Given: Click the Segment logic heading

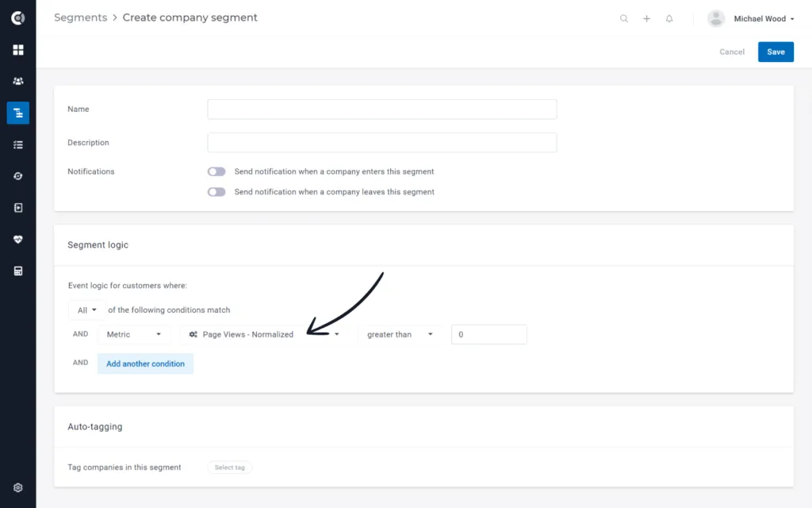Looking at the screenshot, I should [98, 244].
